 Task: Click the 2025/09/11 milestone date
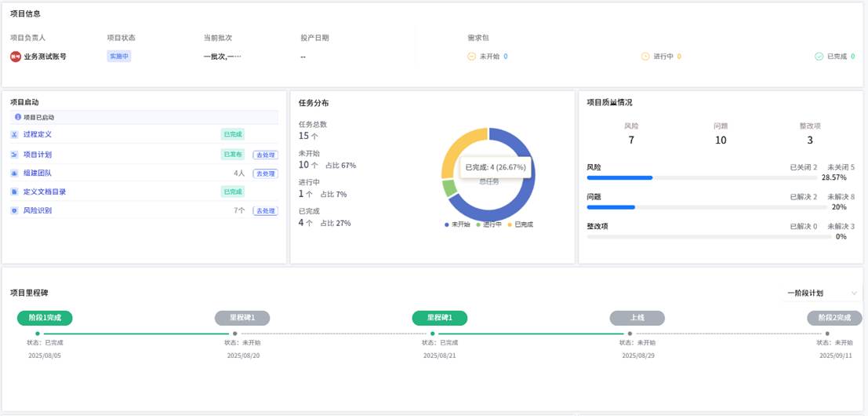[835, 356]
